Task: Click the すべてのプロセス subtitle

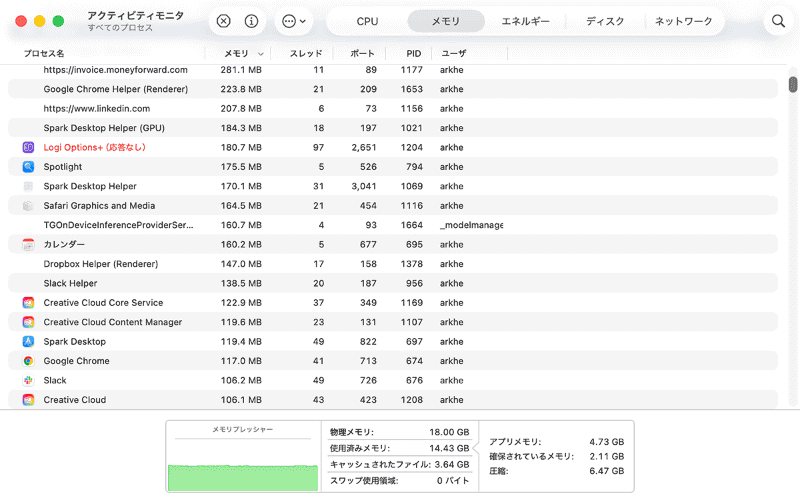Action: [x=120, y=28]
